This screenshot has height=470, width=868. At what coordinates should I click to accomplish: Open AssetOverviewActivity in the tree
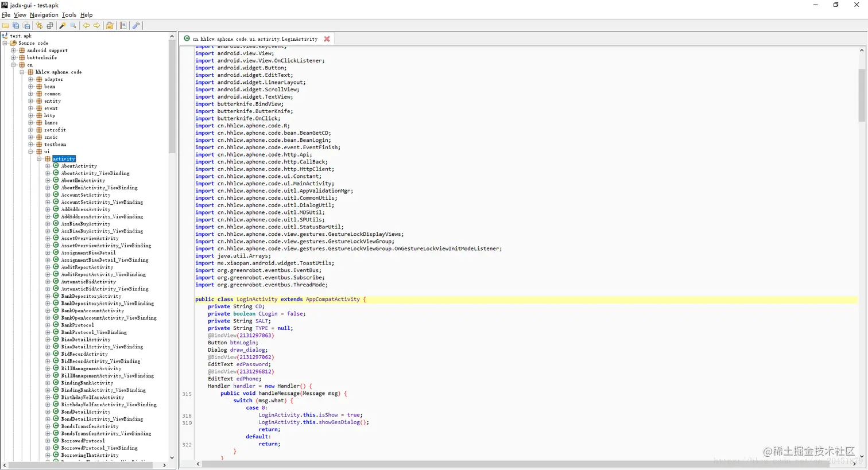pyautogui.click(x=90, y=238)
